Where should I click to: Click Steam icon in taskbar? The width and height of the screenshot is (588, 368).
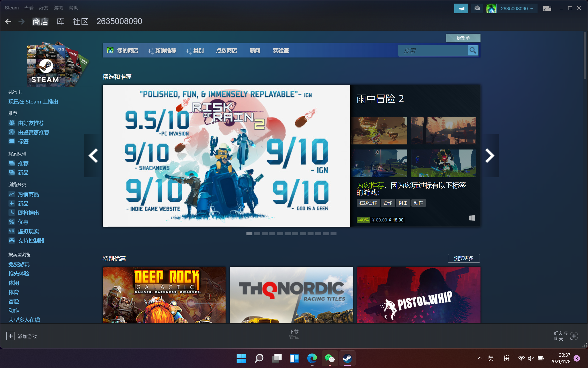click(348, 358)
